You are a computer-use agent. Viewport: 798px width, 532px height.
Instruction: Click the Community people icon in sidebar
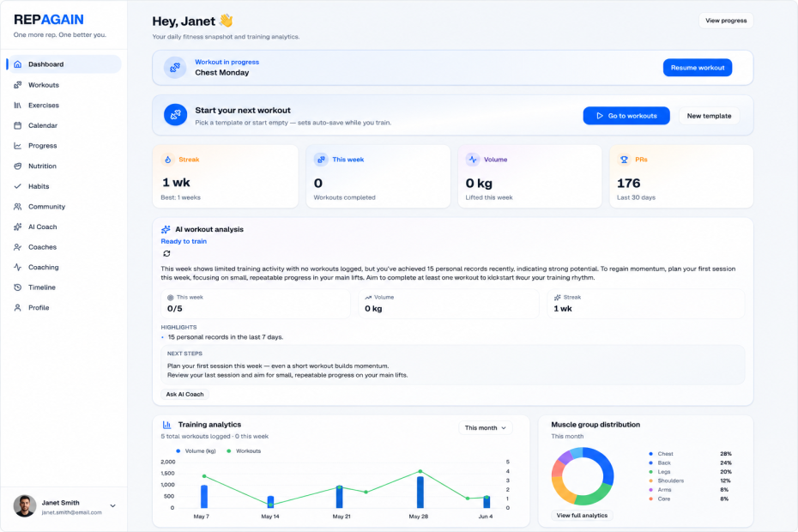[18, 207]
